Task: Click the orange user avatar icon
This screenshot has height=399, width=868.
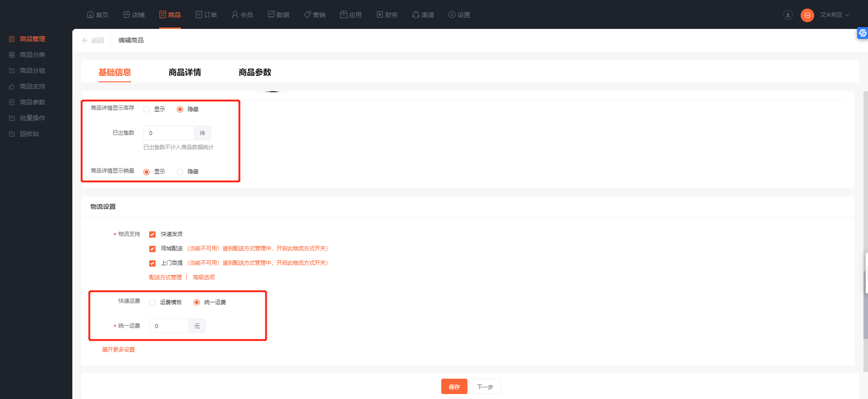Action: tap(807, 15)
